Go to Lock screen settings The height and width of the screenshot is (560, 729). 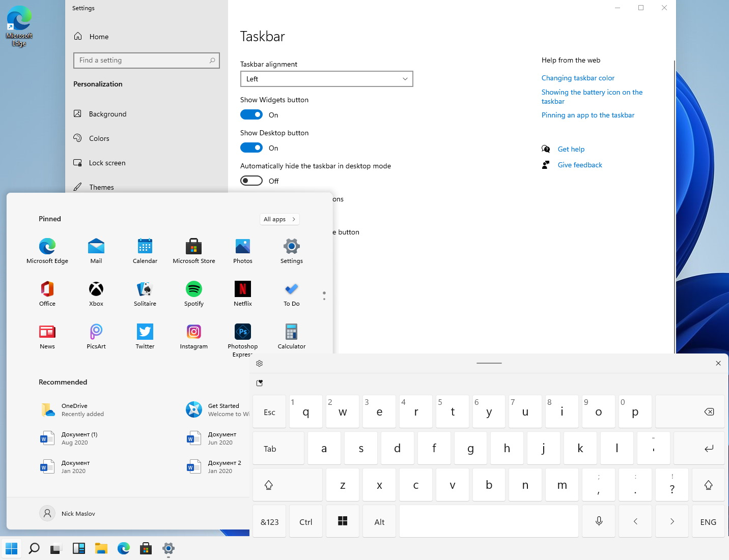[x=107, y=163]
